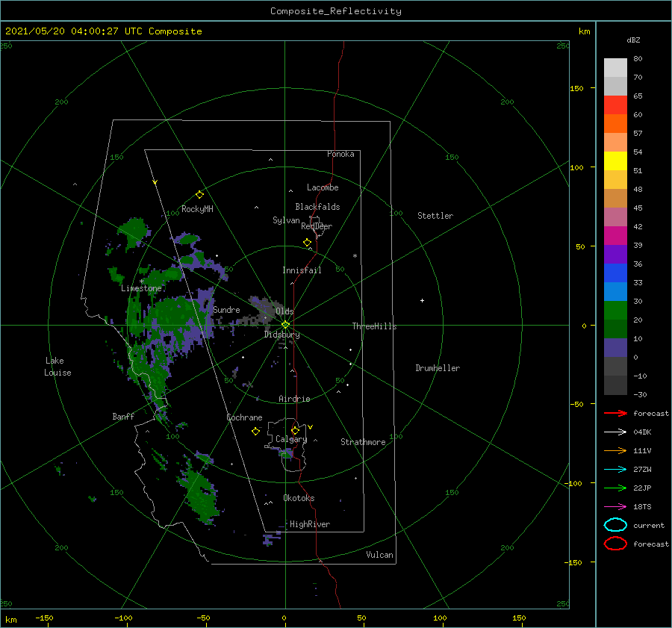Click the magenta 18TS arrow icon
This screenshot has height=628, width=672.
click(x=615, y=507)
